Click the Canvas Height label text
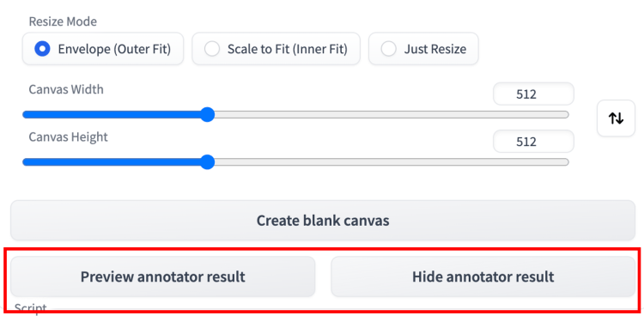 tap(68, 137)
